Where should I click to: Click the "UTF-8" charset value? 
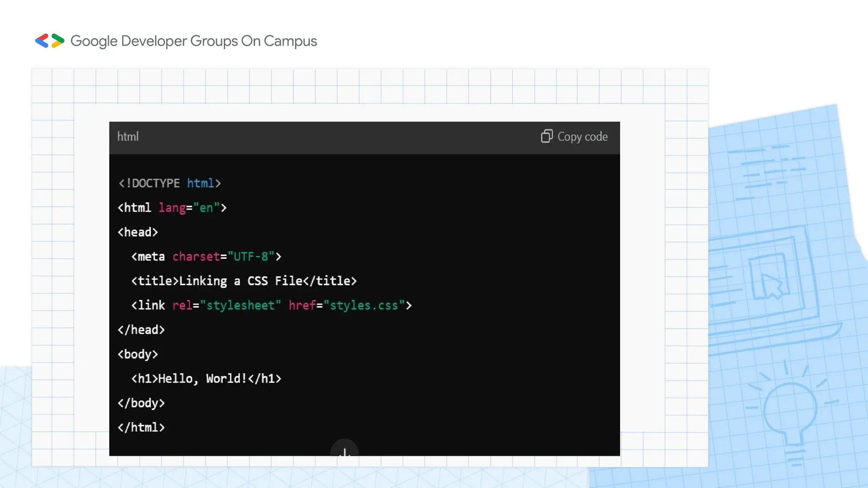(x=251, y=257)
